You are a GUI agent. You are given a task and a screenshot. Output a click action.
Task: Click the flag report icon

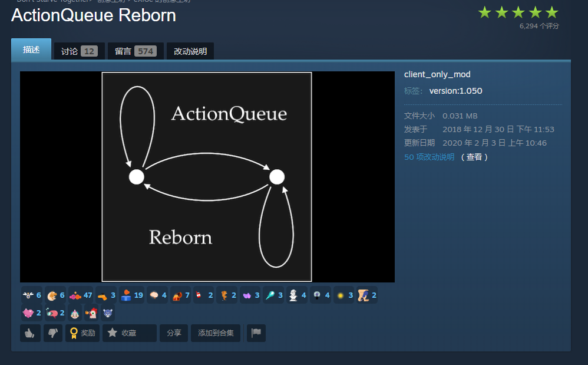[256, 333]
